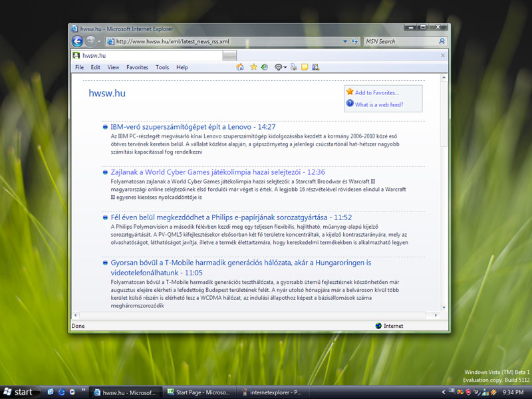532x399 pixels.
Task: Launch Media Player from quick launch
Action: [72, 392]
